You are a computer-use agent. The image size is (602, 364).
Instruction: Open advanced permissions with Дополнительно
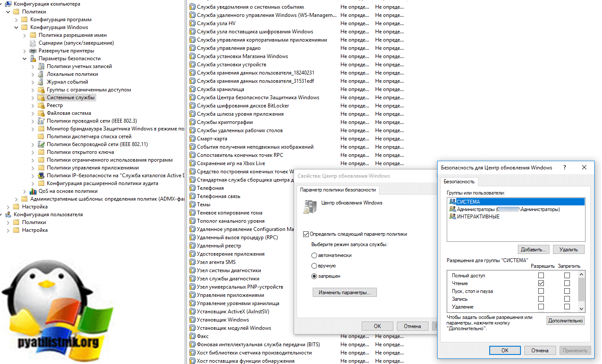(566, 321)
